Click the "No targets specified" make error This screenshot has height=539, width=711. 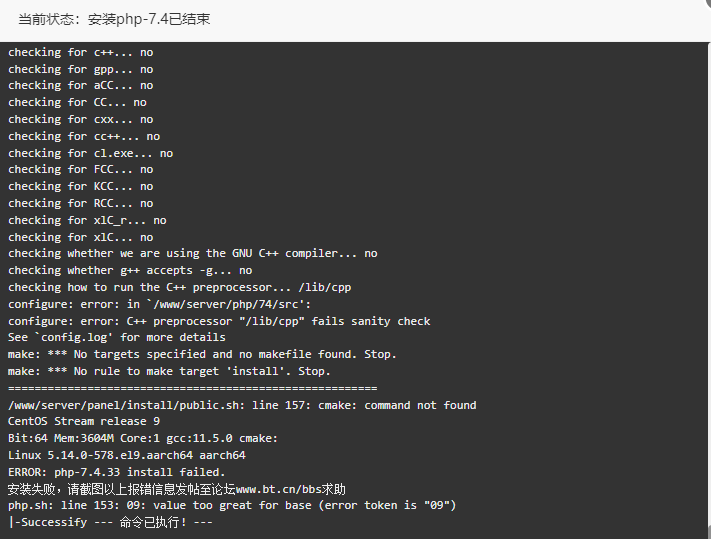click(202, 354)
